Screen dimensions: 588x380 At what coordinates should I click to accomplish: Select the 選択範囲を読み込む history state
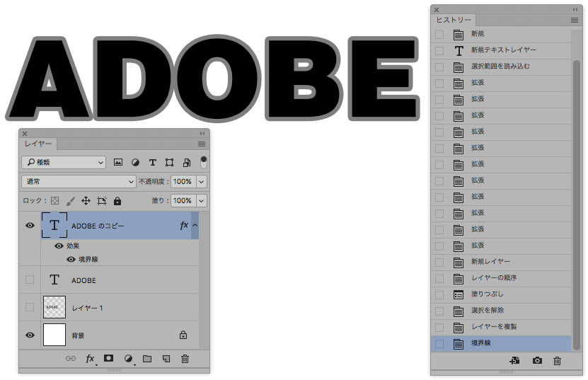(501, 67)
